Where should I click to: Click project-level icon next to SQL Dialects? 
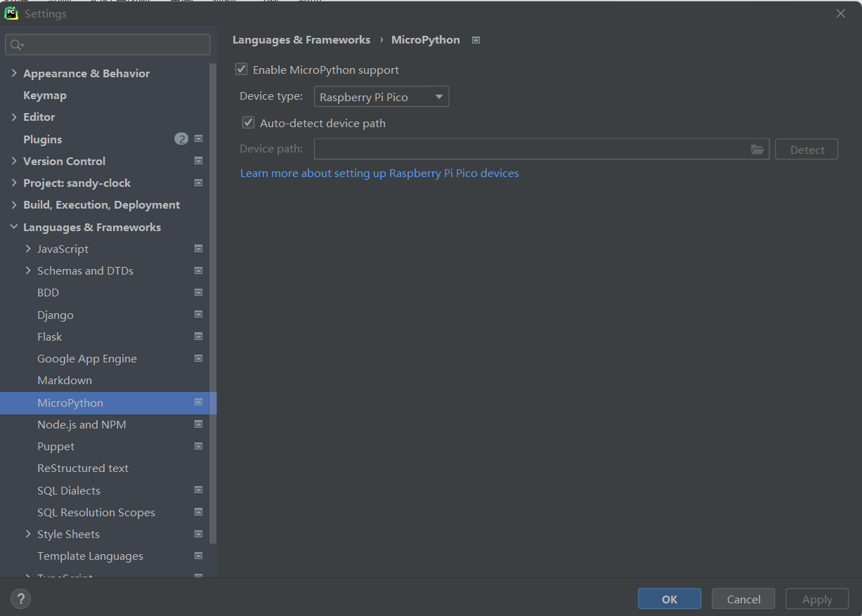click(x=198, y=490)
